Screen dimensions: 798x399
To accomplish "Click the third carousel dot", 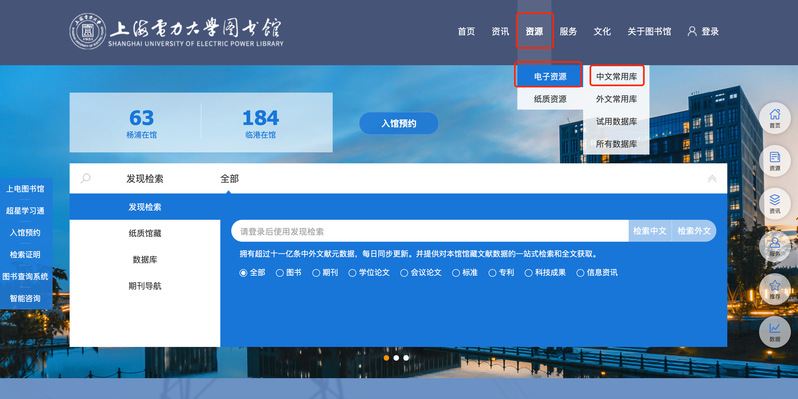I will 406,358.
